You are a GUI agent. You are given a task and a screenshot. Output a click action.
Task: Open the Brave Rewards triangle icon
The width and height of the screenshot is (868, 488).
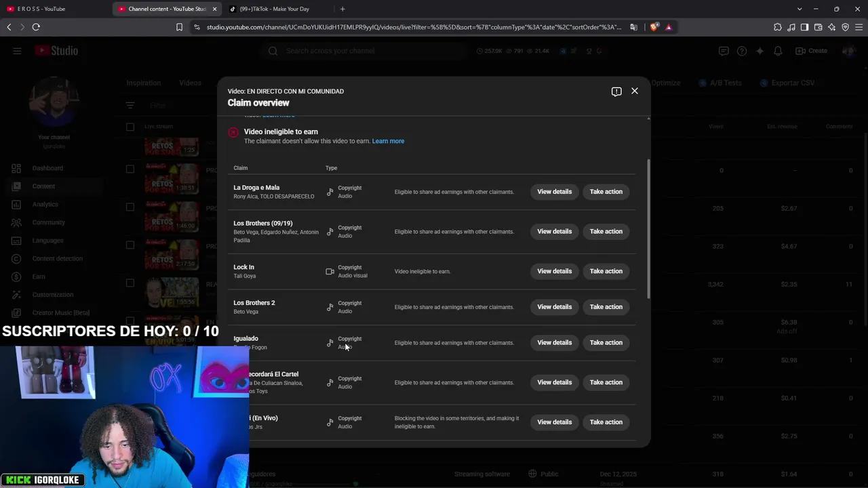coord(669,27)
